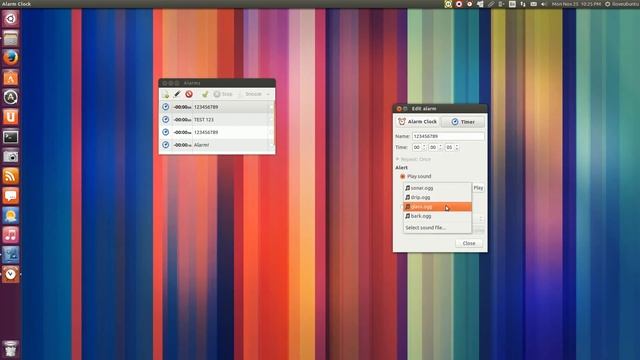Switch to the Alarm Clock tab
The image size is (640, 360).
[x=418, y=122]
